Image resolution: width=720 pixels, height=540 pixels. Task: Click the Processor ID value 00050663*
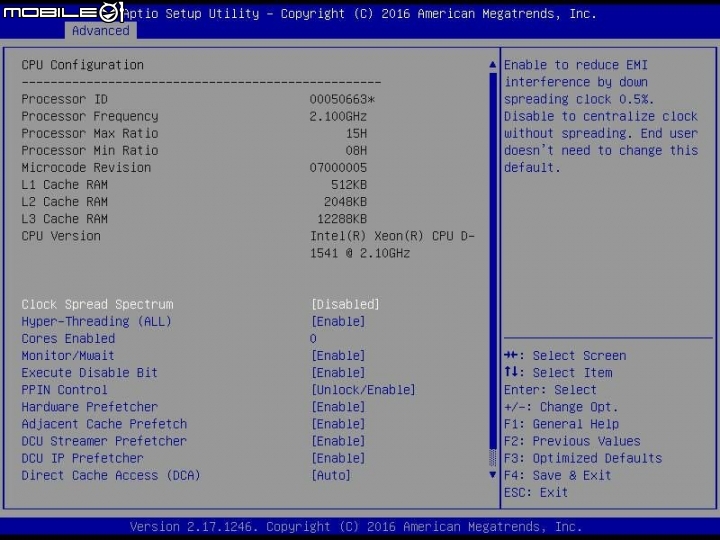pyautogui.click(x=342, y=99)
